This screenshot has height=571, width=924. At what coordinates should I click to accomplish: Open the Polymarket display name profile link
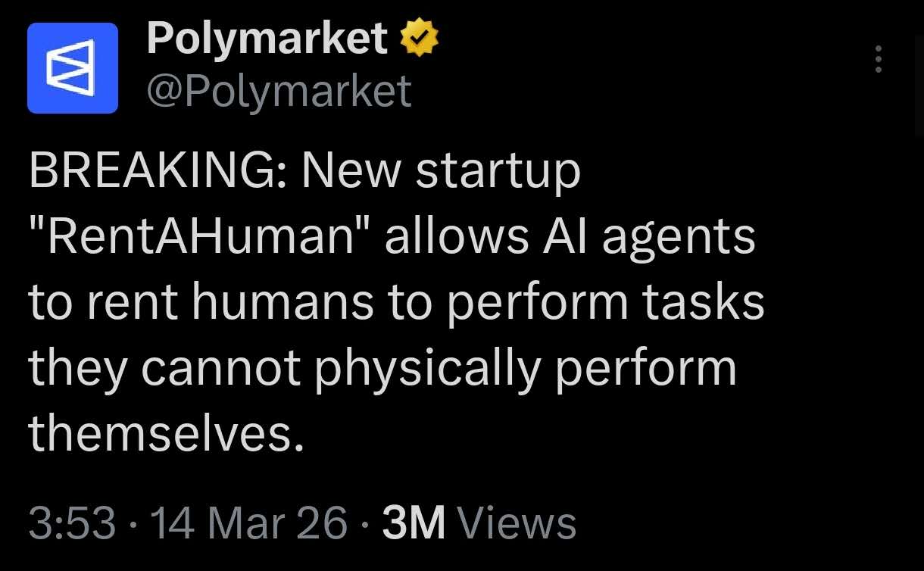pos(267,39)
